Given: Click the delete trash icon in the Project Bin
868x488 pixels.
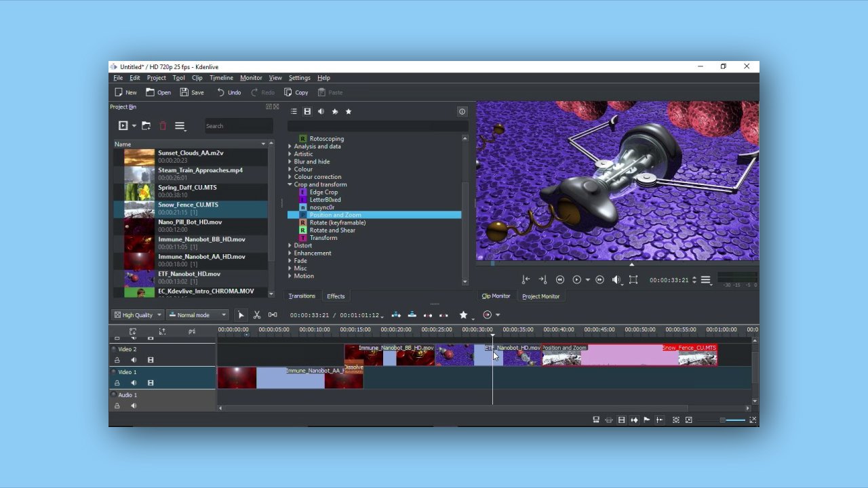Looking at the screenshot, I should point(163,125).
